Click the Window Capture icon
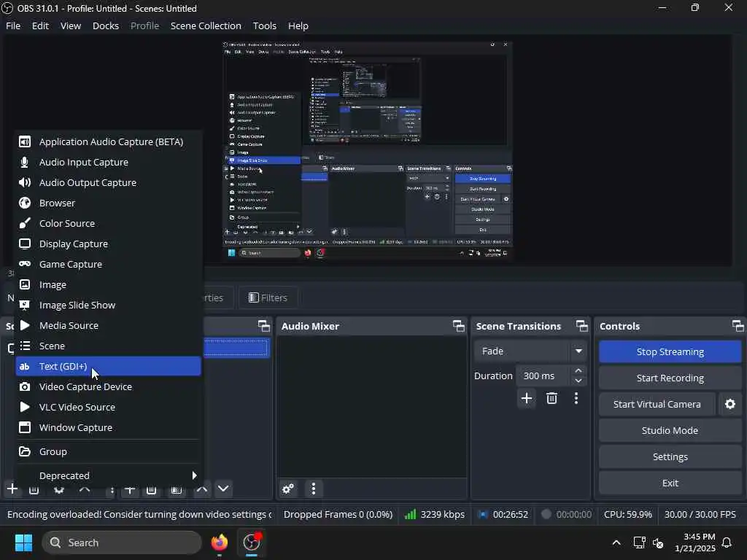747x560 pixels. (25, 427)
